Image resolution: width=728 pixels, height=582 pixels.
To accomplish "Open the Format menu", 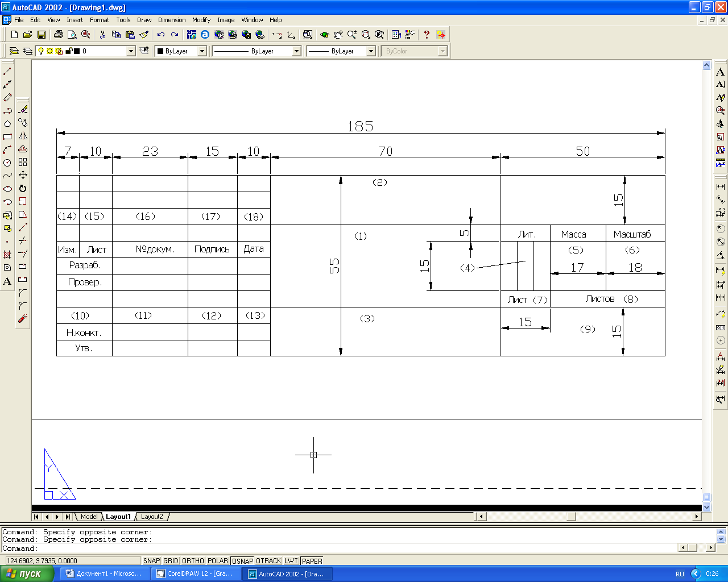I will pyautogui.click(x=100, y=20).
